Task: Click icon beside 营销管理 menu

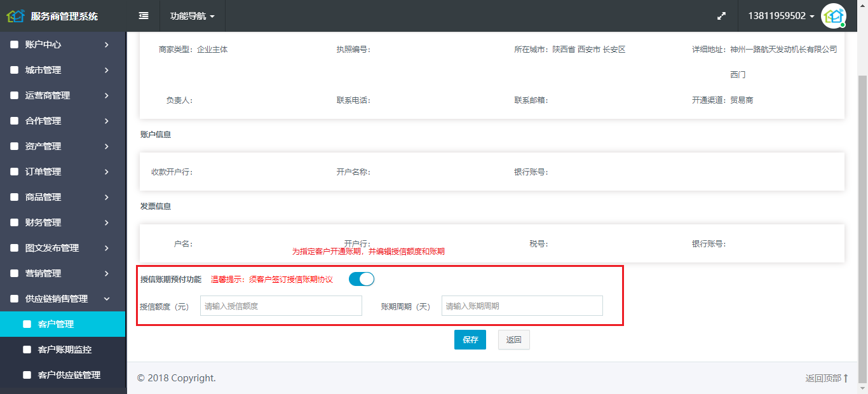Action: pos(14,273)
